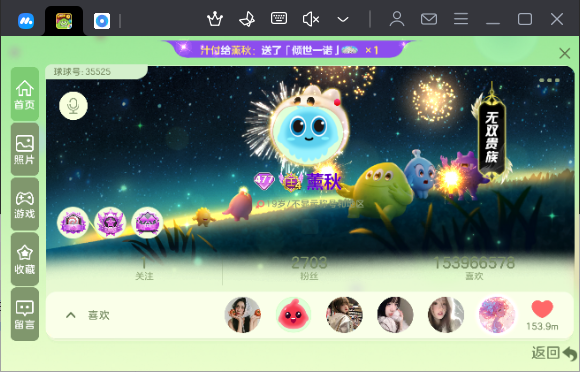
Task: Switch to the blue disc app tab
Action: pos(102,21)
